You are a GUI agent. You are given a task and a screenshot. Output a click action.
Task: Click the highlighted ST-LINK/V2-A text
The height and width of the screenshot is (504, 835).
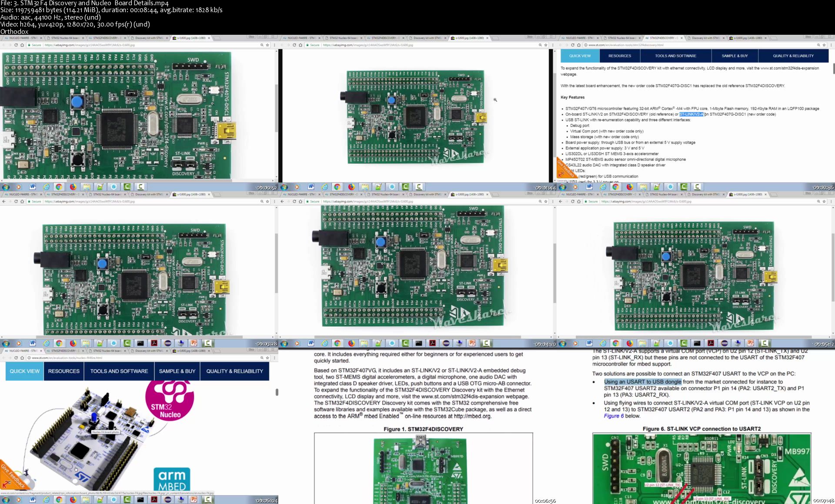point(691,114)
